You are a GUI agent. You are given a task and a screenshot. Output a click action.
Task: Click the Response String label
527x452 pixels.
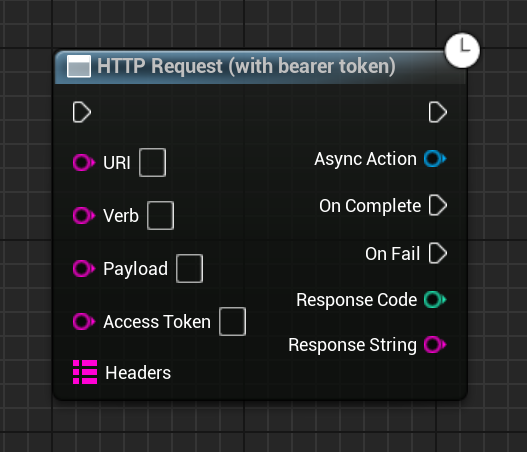click(x=352, y=345)
